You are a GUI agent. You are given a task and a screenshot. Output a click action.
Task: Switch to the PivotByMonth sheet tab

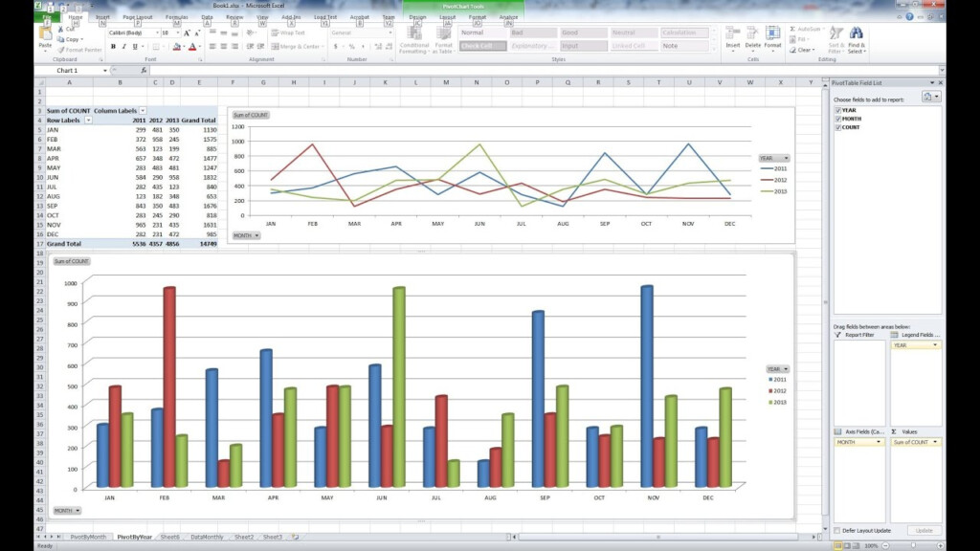point(89,538)
